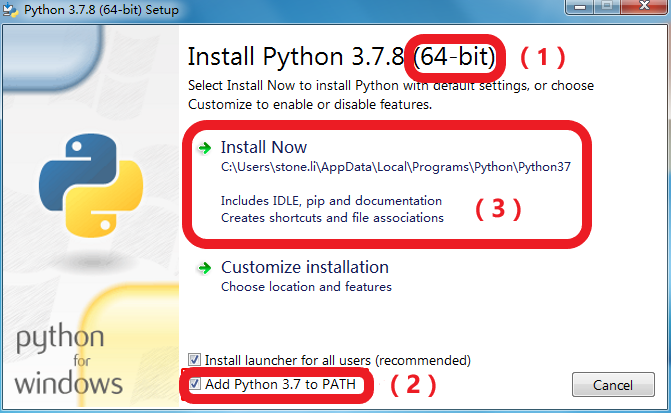Close the Python Setup window
Viewport: 671px width, 413px height.
[644, 6]
